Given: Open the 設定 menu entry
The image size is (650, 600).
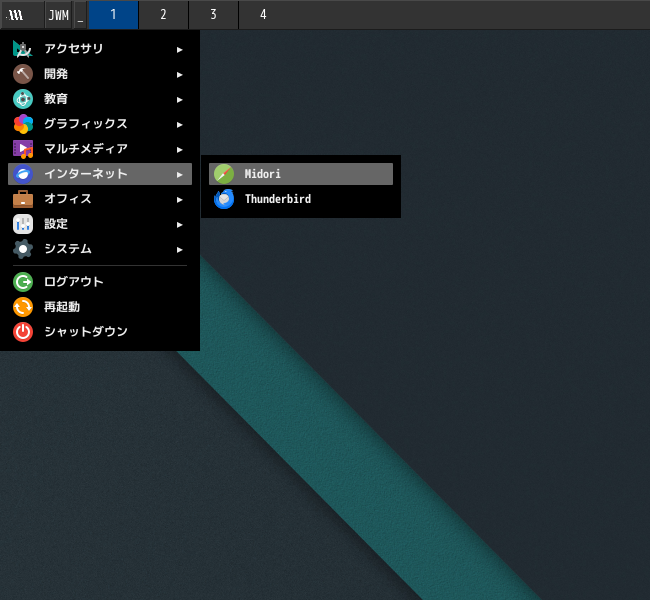Looking at the screenshot, I should tap(100, 224).
